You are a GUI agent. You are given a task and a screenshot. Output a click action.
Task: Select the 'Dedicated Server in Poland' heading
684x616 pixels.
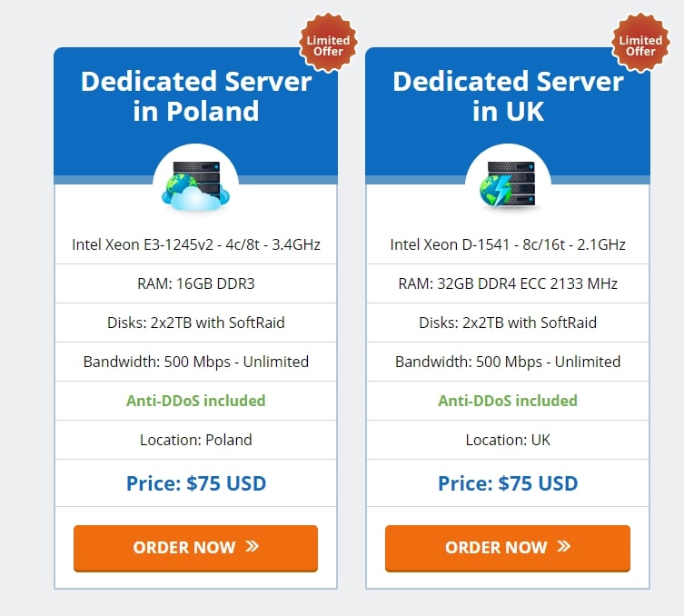click(196, 96)
